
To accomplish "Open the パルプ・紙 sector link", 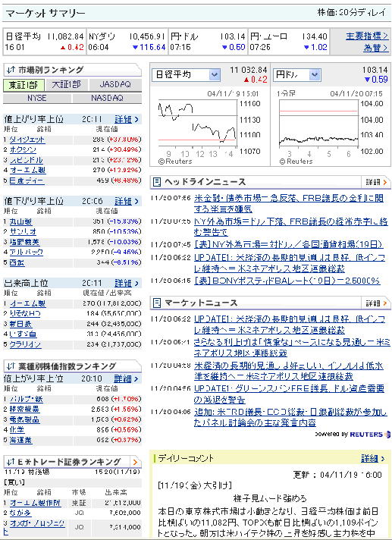I will point(26,399).
